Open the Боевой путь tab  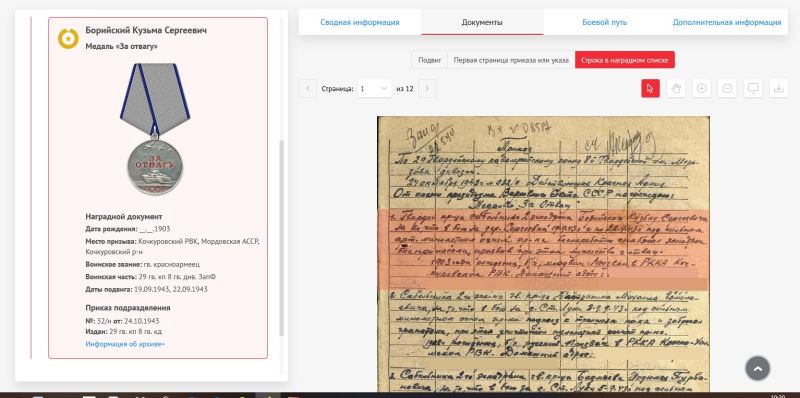coord(605,22)
